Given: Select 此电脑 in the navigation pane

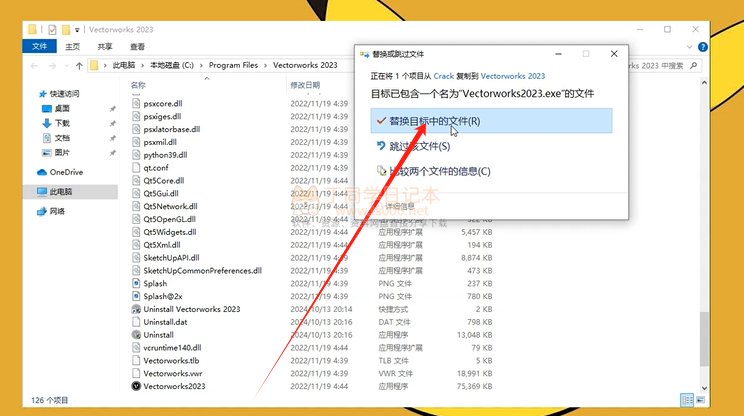Looking at the screenshot, I should (61, 192).
